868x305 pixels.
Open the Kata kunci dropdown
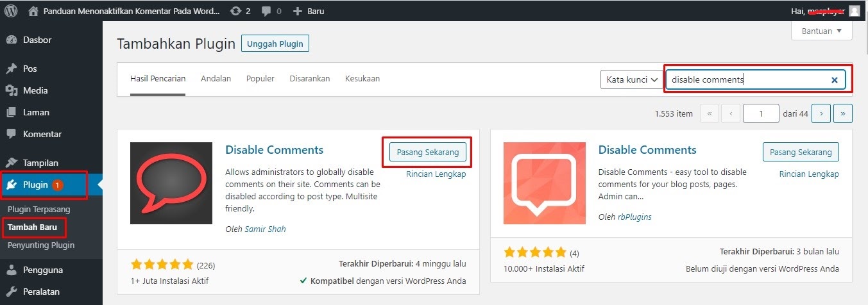(632, 79)
